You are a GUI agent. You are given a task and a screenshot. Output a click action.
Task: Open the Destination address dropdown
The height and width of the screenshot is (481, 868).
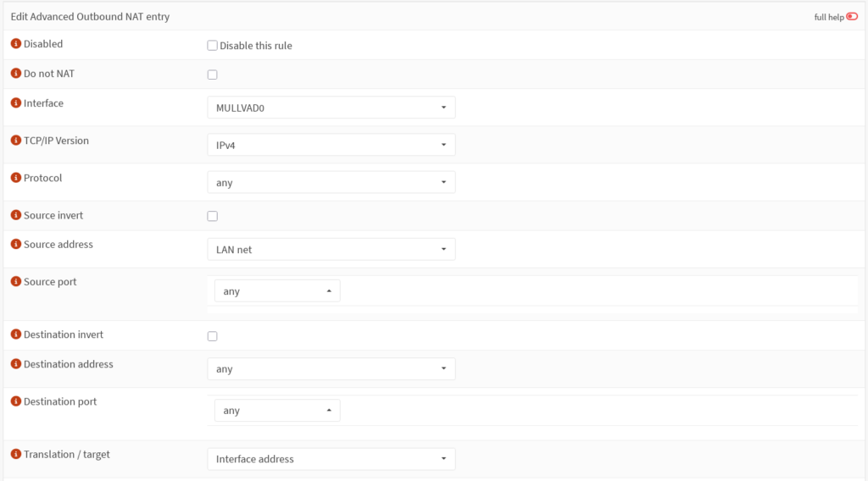tap(331, 369)
